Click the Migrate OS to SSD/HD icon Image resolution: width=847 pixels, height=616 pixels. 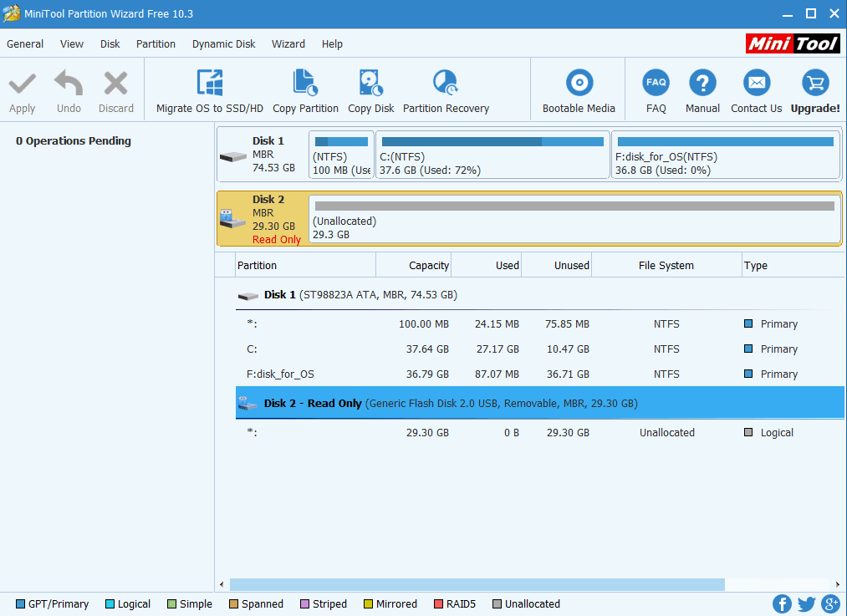click(x=210, y=84)
